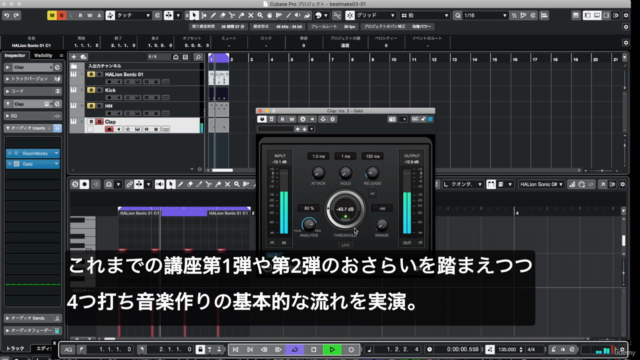
Task: Click the 入出力チャンネル folder row
Action: 136,66
